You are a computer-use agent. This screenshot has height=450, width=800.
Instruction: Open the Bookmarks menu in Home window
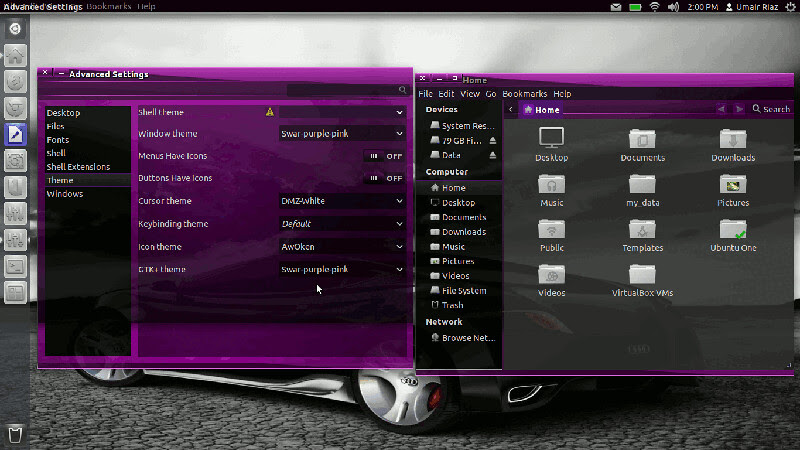524,94
